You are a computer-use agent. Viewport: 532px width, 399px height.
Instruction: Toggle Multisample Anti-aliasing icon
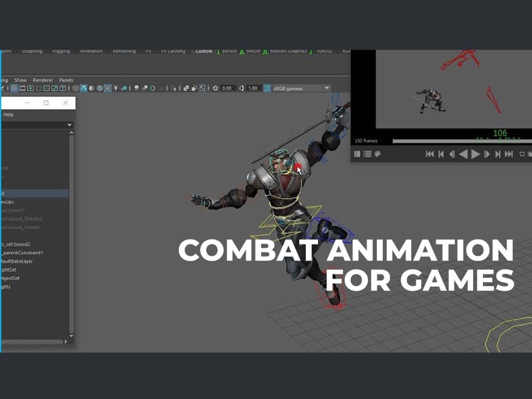tap(153, 88)
